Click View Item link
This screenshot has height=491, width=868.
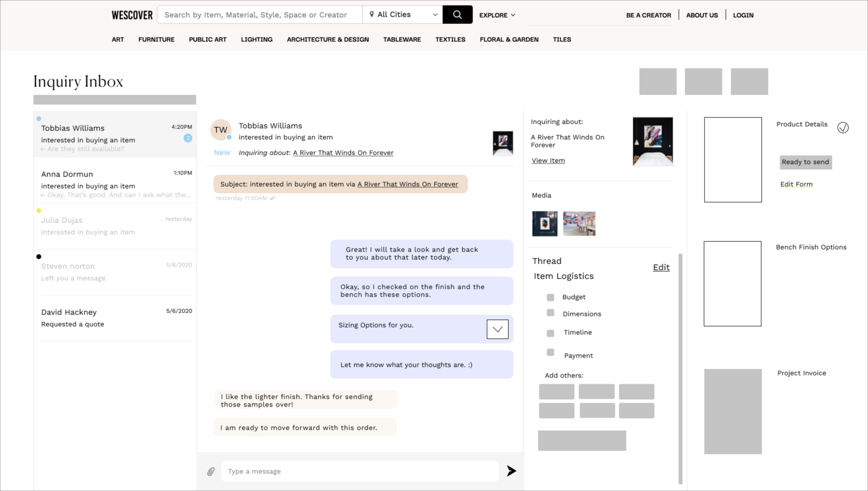click(548, 161)
